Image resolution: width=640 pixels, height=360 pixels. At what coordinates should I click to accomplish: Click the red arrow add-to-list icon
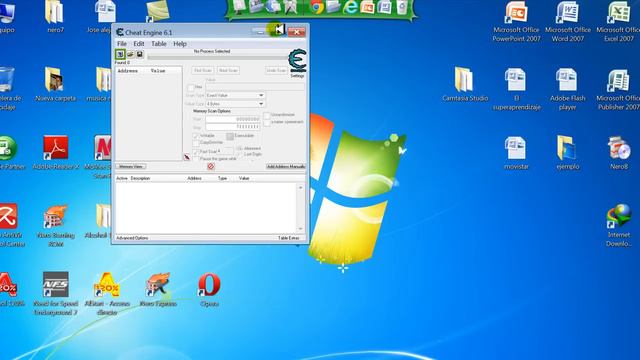point(187,157)
